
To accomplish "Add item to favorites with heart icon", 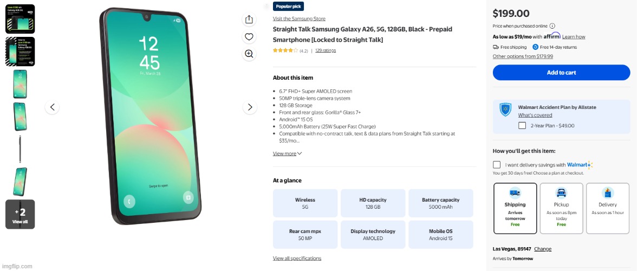I will (x=249, y=37).
